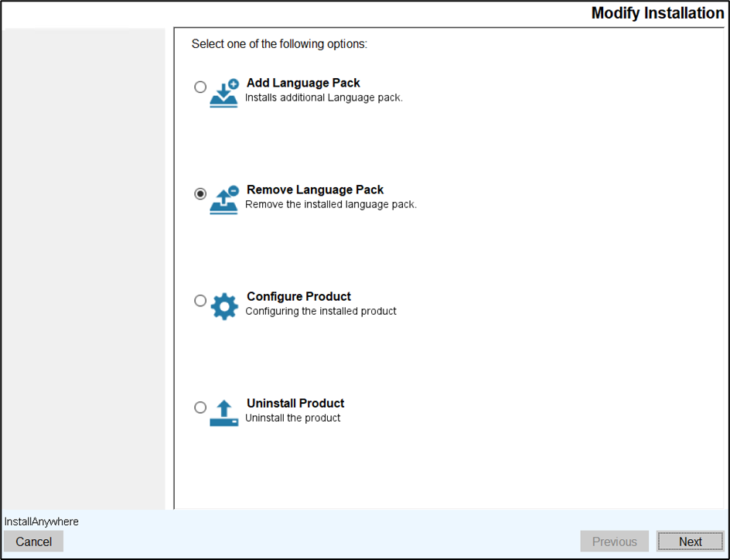Click the bold Add Language Pack label
The image size is (730, 560).
pyautogui.click(x=303, y=83)
